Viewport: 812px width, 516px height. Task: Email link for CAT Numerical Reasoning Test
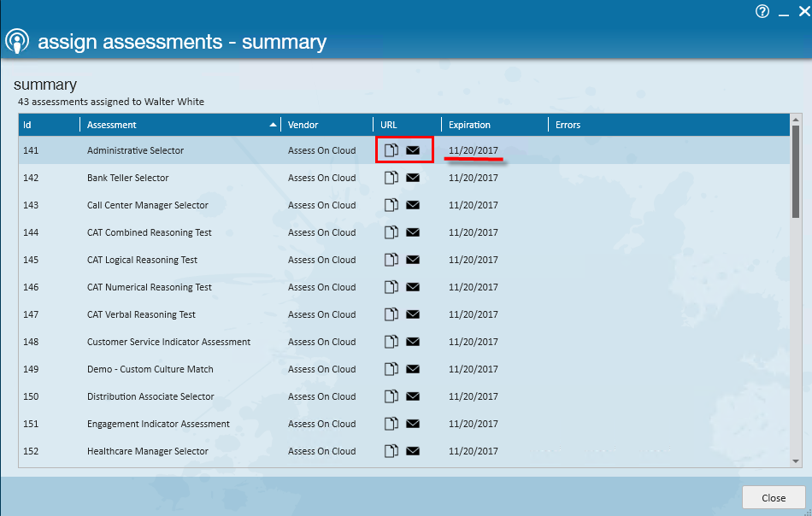413,287
